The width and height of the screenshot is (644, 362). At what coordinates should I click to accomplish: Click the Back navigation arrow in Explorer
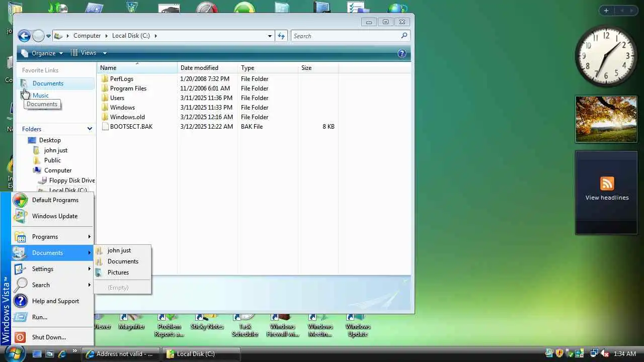24,36
